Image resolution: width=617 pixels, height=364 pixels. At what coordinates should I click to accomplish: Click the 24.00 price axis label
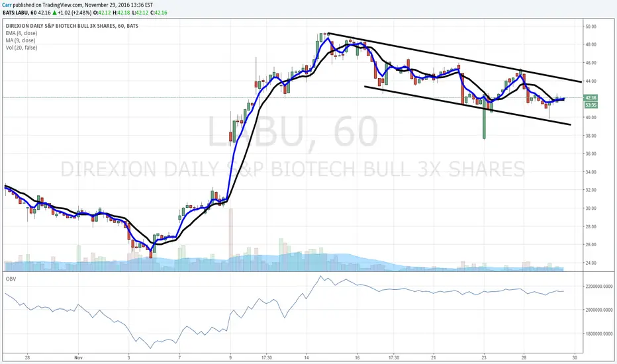coord(591,263)
